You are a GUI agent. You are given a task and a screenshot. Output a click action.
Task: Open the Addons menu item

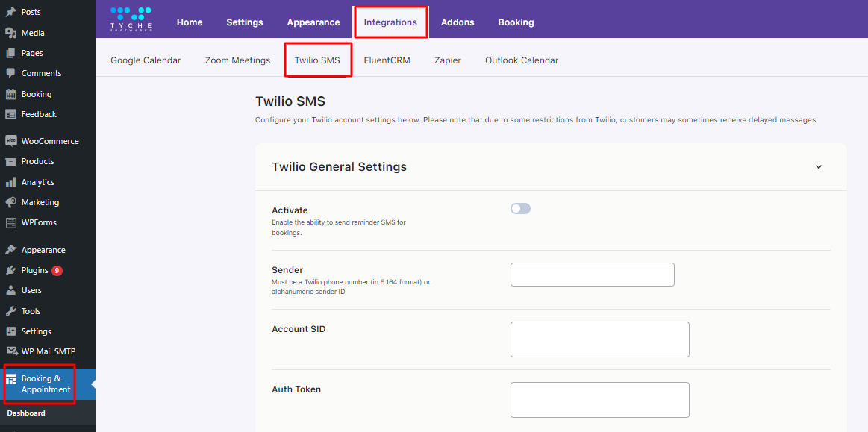tap(458, 22)
